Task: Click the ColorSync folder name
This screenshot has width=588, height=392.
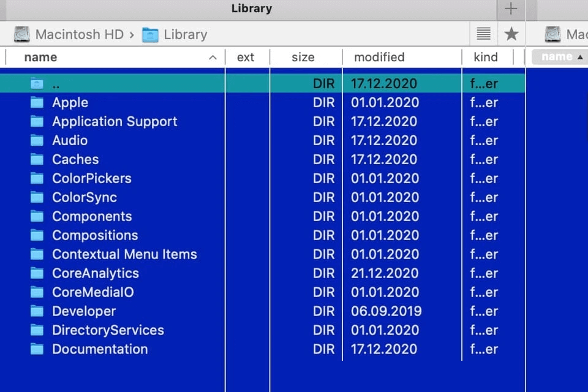Action: click(x=85, y=198)
